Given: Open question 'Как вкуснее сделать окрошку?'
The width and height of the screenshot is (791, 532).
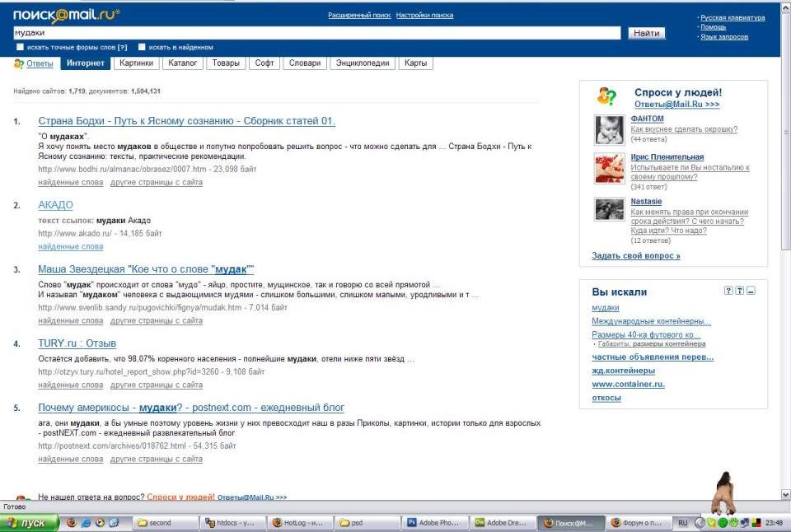Looking at the screenshot, I should (684, 129).
